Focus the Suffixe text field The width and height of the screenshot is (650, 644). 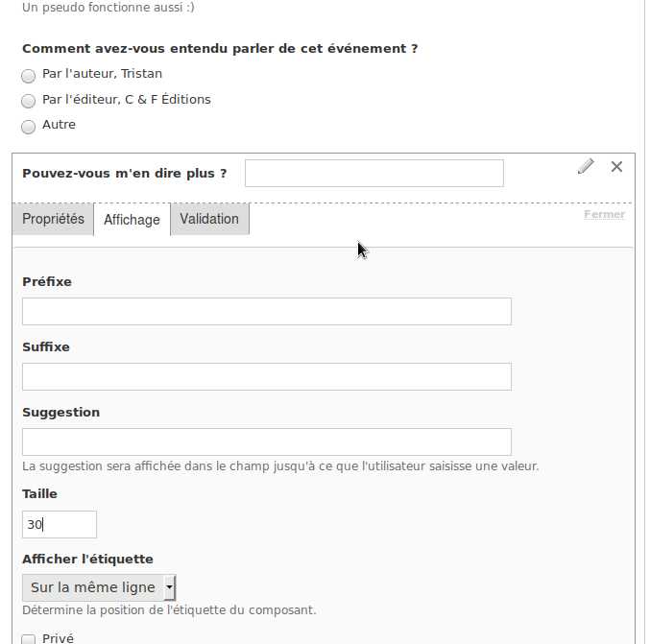pos(267,376)
